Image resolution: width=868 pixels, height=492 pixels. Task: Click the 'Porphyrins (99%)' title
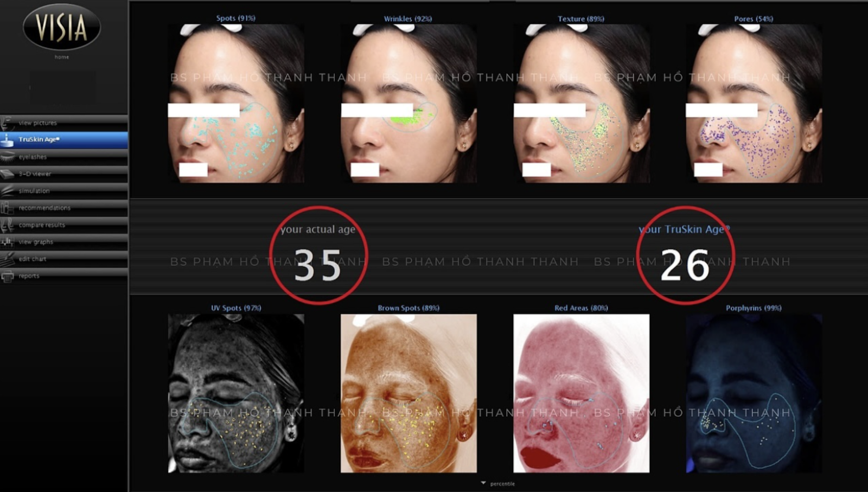tap(754, 308)
